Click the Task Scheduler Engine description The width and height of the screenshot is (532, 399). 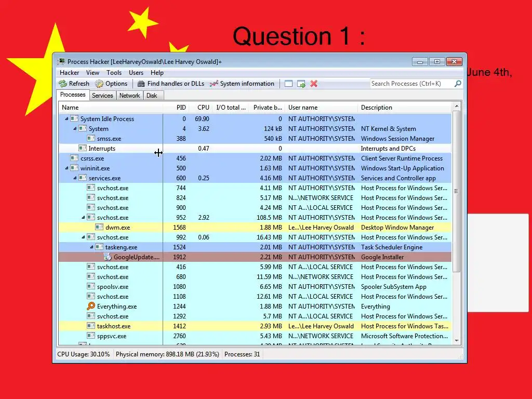pos(392,247)
